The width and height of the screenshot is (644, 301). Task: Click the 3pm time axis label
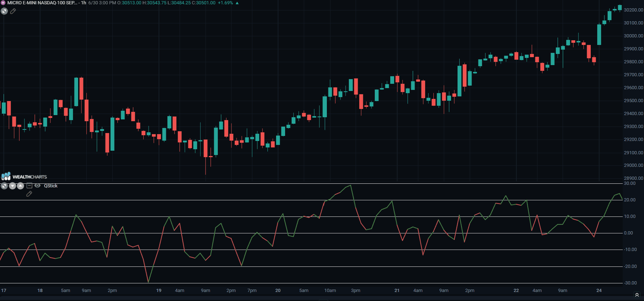point(356,291)
